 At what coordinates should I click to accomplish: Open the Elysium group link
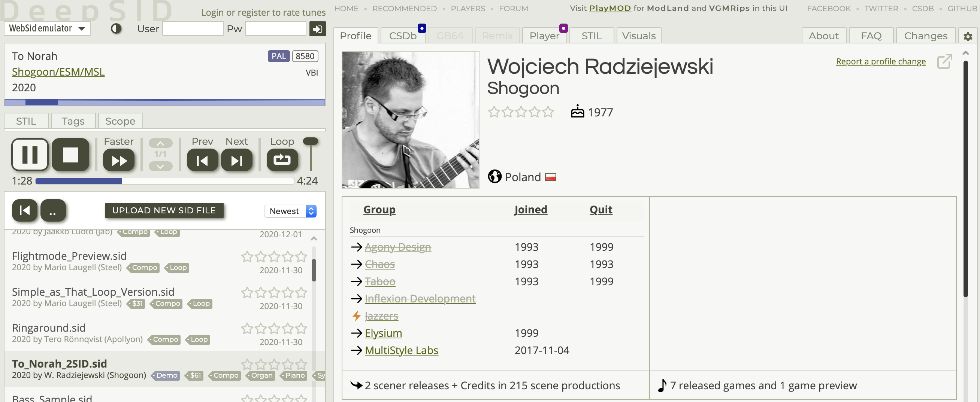click(383, 333)
